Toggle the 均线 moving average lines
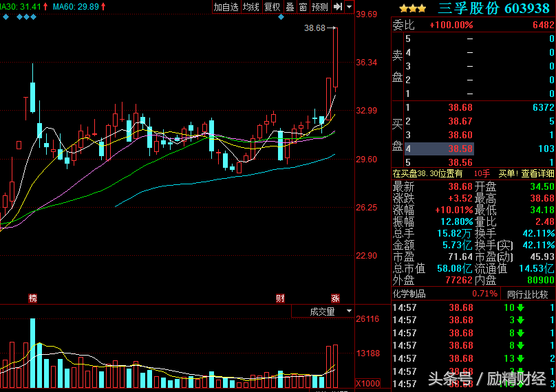Viewport: 556px width, 392px height. click(x=251, y=7)
